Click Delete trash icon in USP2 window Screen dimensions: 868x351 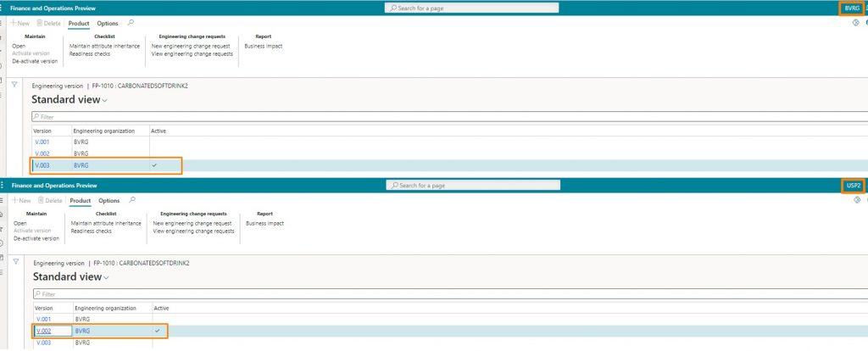[50, 200]
